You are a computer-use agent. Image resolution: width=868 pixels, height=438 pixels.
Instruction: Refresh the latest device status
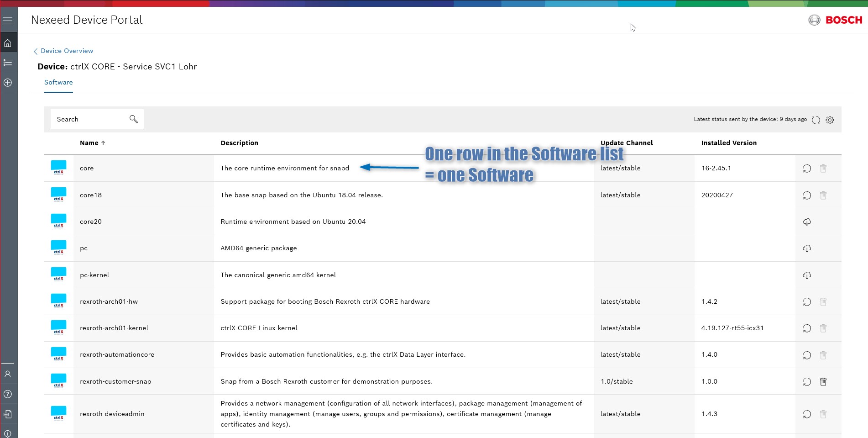tap(816, 120)
